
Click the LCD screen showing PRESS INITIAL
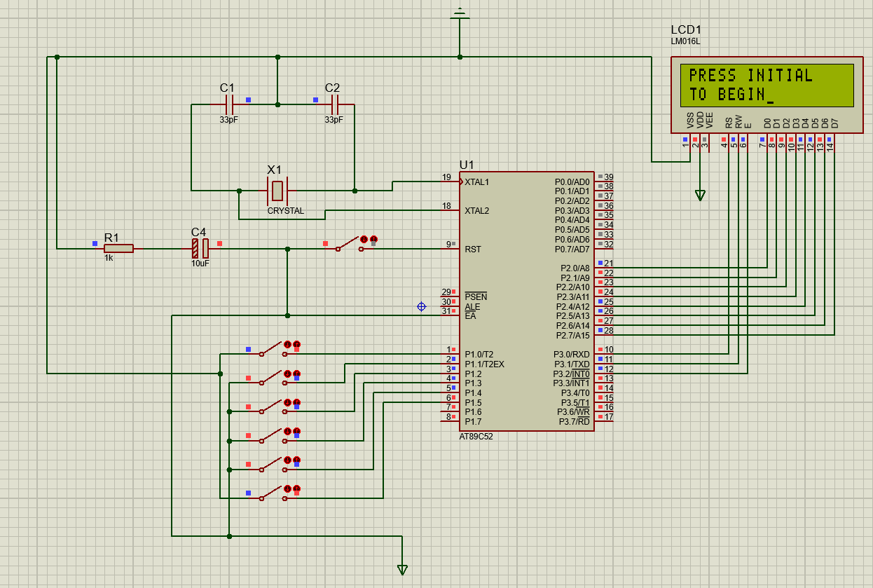click(767, 86)
